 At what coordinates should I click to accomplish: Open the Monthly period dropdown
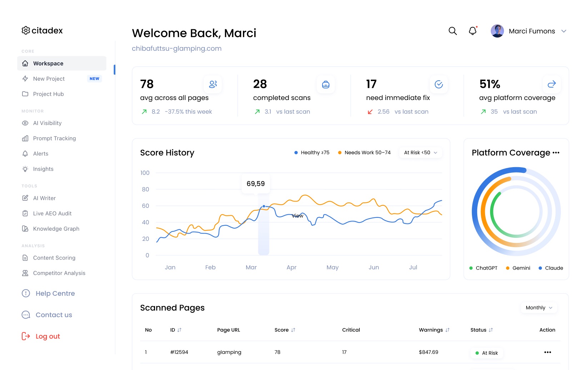pyautogui.click(x=539, y=308)
